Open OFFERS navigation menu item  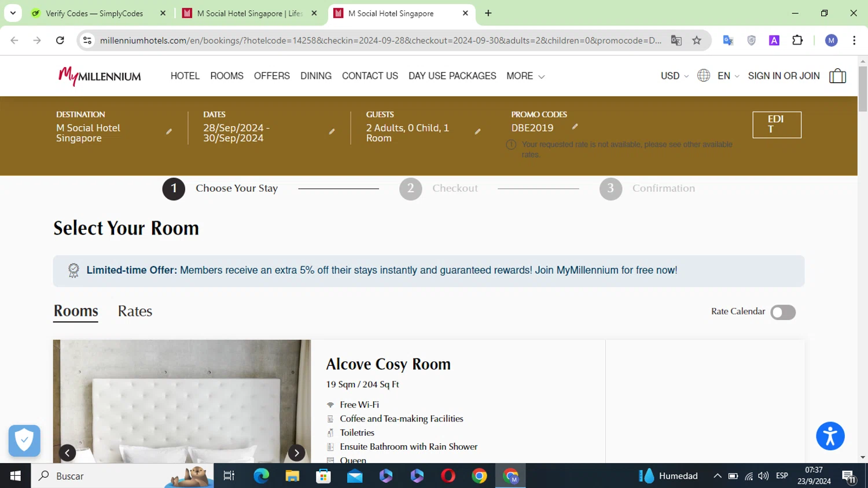tap(271, 76)
